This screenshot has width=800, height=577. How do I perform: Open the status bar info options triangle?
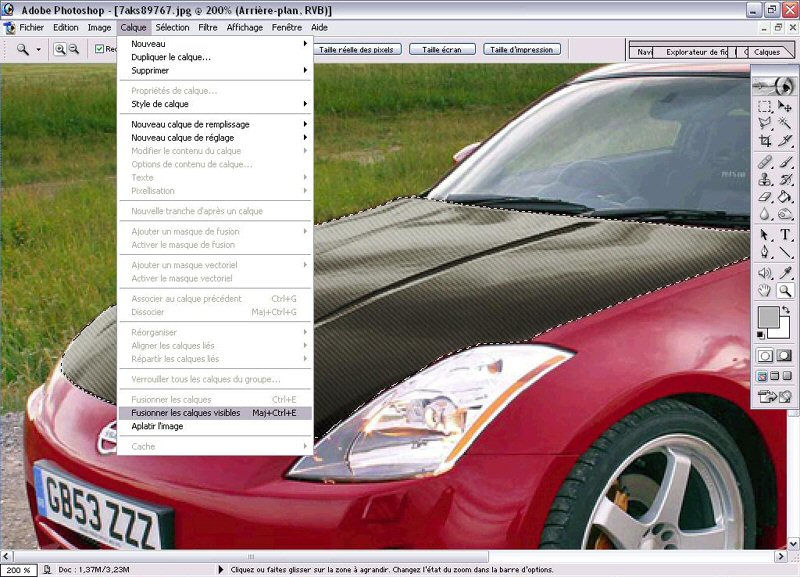click(x=221, y=569)
